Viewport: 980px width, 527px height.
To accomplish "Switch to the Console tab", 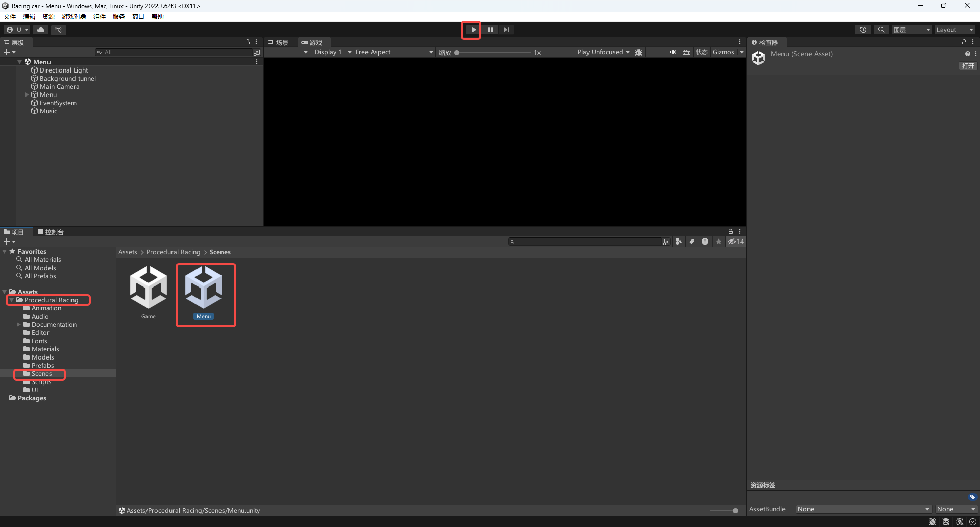I will click(51, 232).
